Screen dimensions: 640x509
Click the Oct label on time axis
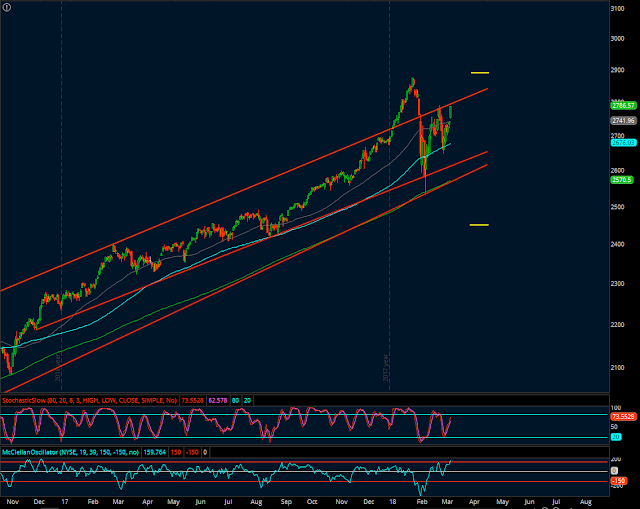(312, 502)
